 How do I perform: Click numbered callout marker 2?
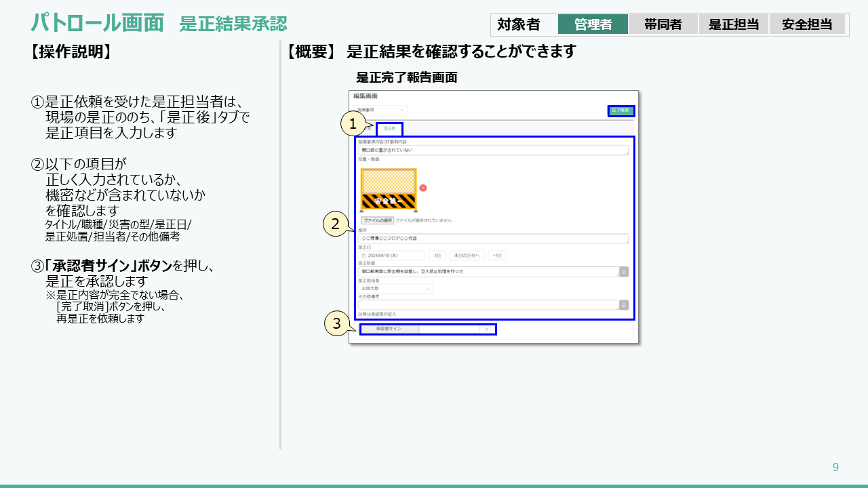tap(335, 223)
